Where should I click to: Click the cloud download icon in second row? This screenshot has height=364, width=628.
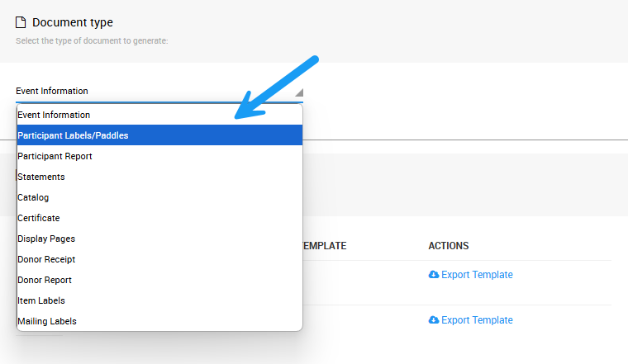(x=434, y=320)
